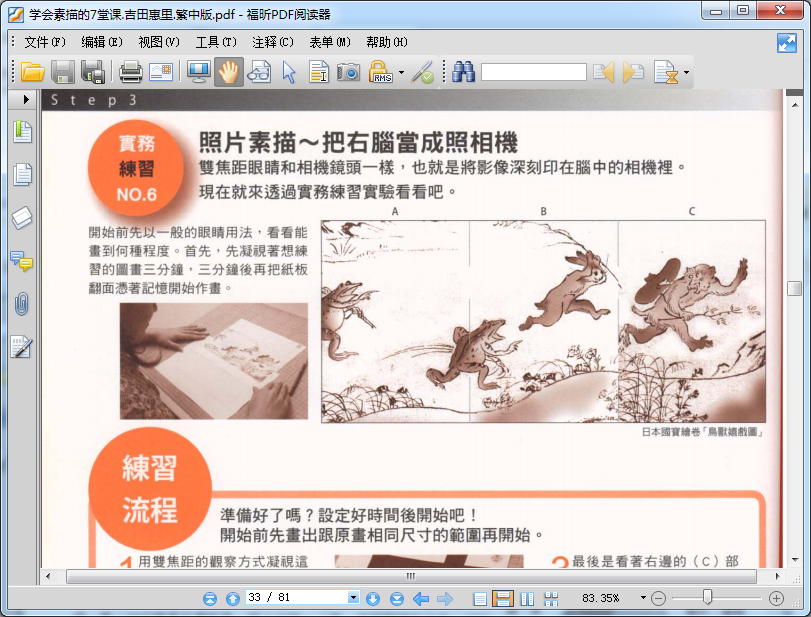
Task: Click the email document icon
Action: [x=161, y=72]
